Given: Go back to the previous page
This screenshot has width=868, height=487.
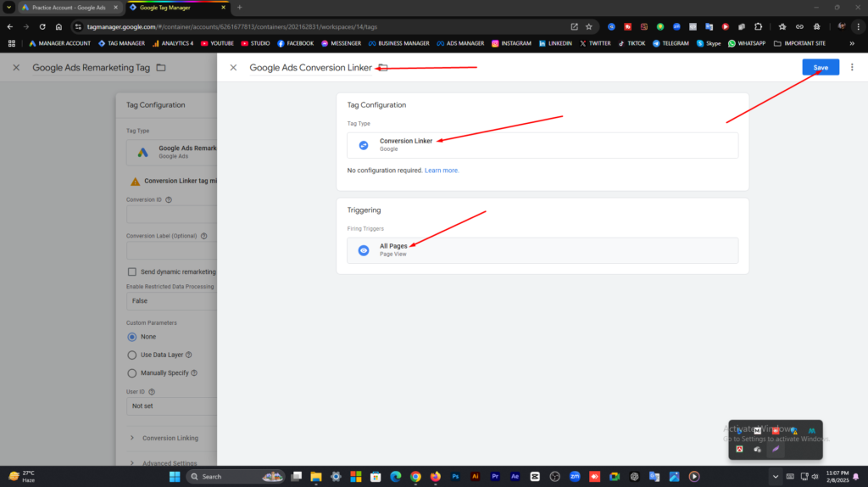Looking at the screenshot, I should [x=10, y=26].
